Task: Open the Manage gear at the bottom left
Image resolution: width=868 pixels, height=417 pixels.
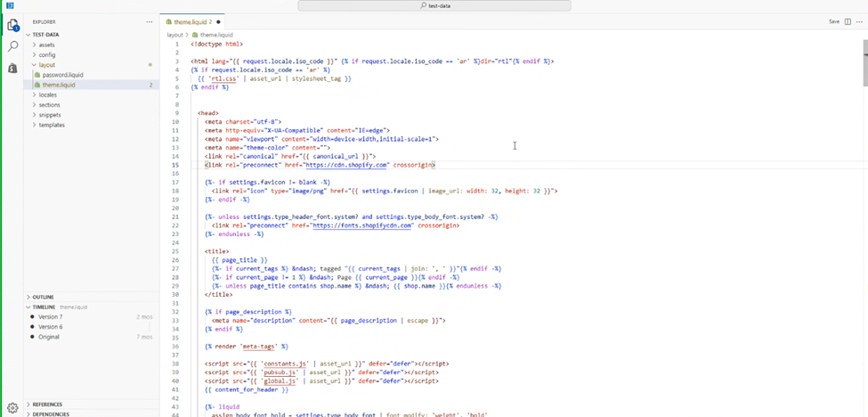Action: (x=12, y=407)
